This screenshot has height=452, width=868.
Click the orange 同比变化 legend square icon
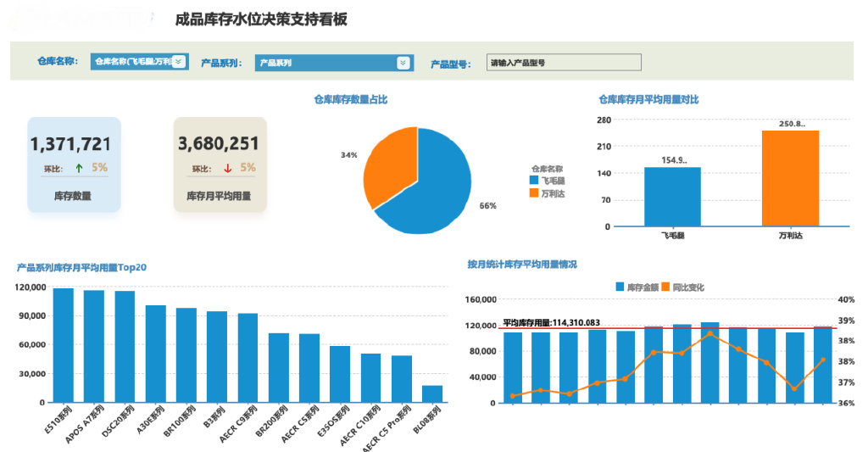coord(665,287)
